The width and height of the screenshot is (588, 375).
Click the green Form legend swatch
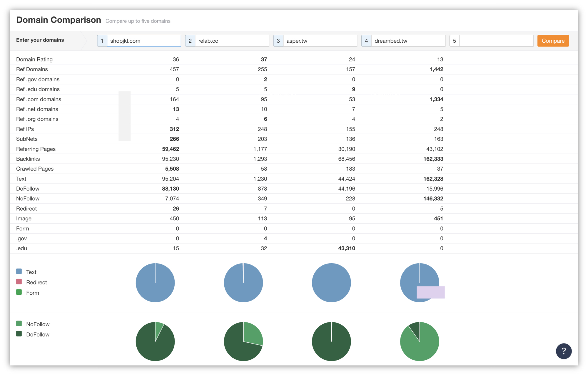(x=19, y=292)
